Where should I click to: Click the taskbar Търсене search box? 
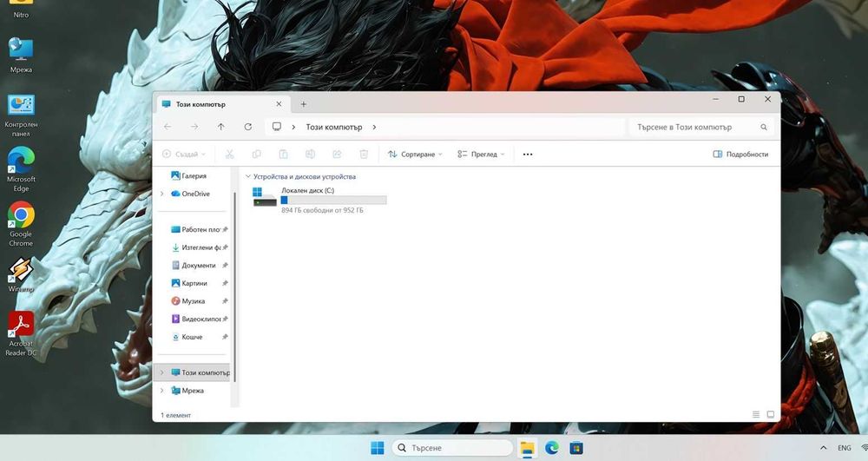(453, 448)
